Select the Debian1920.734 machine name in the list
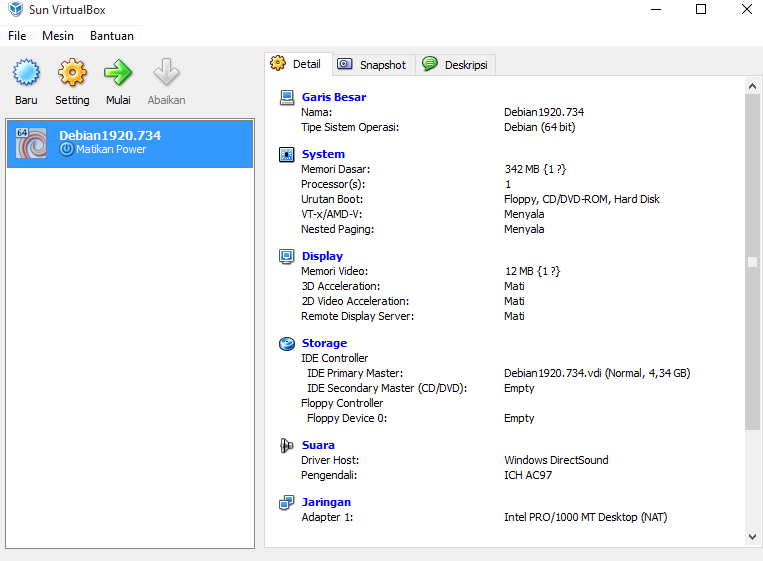 [110, 135]
